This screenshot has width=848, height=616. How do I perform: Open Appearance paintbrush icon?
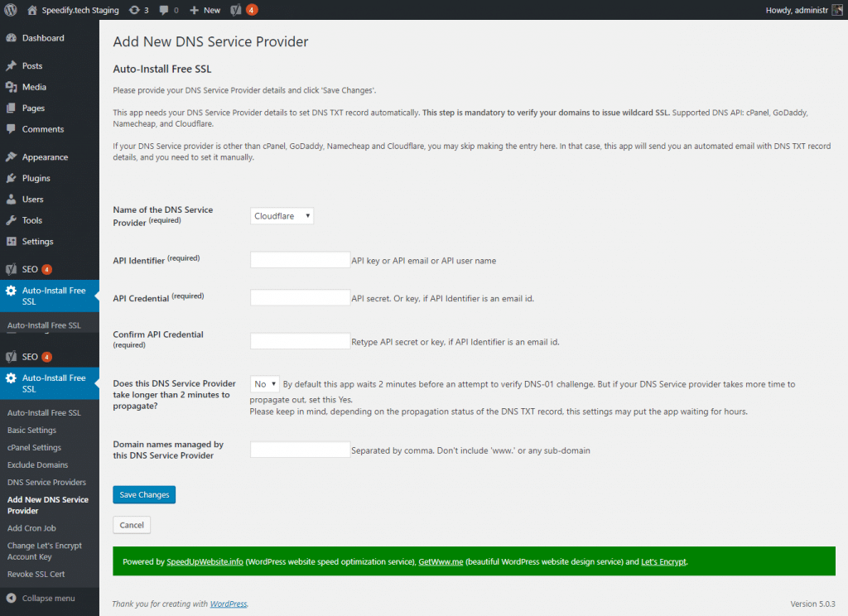pyautogui.click(x=11, y=156)
